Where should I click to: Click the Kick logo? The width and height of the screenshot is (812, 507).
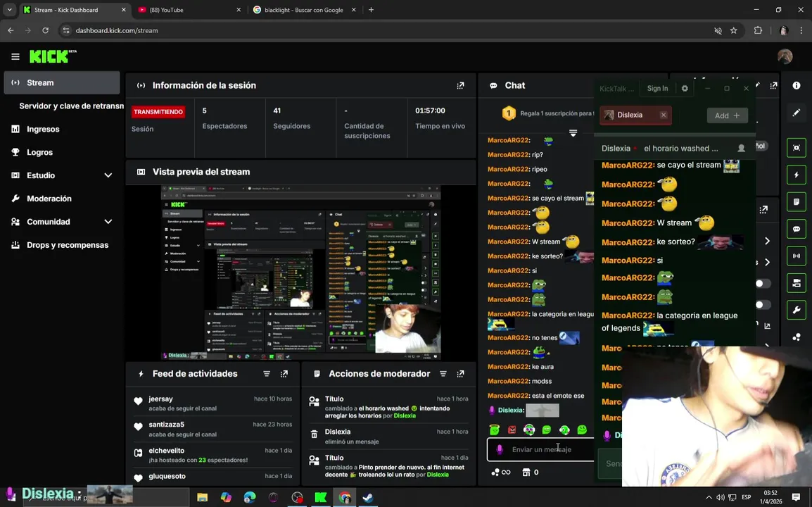click(x=52, y=56)
